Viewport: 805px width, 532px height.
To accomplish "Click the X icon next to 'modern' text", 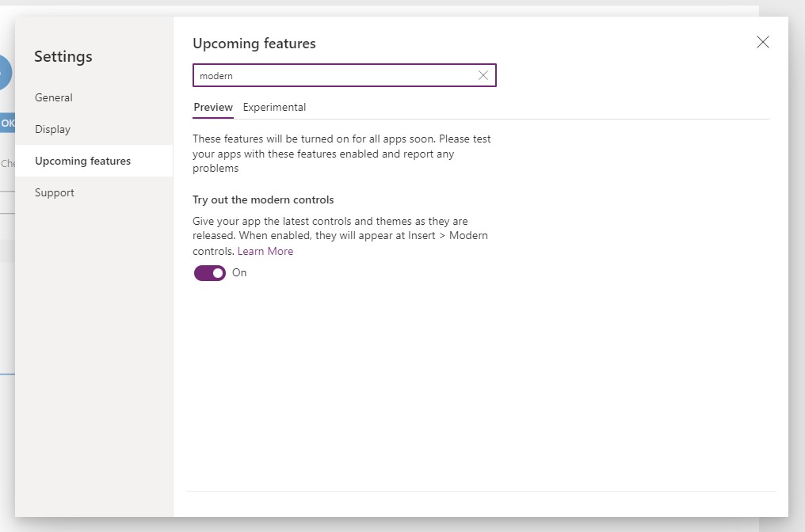I will click(483, 75).
